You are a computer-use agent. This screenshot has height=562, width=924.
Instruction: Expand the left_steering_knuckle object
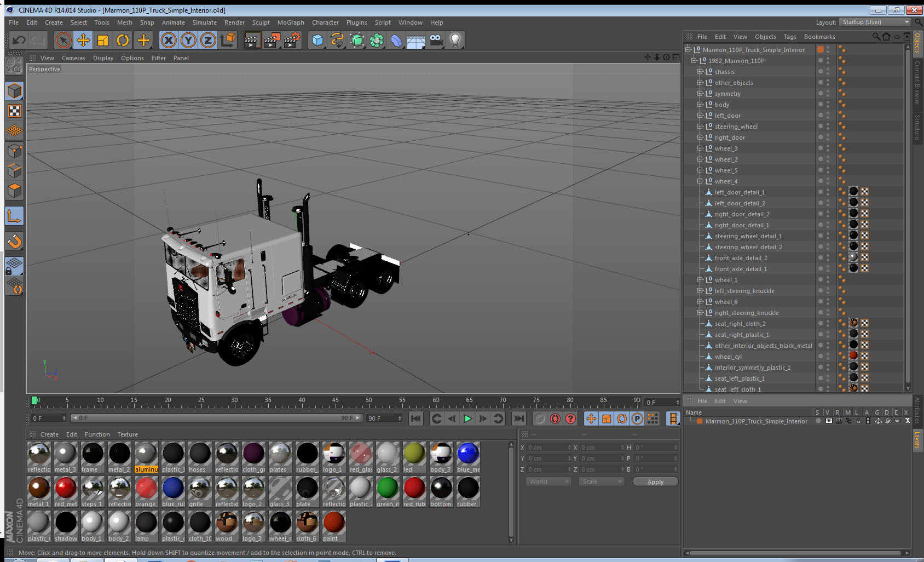point(700,291)
